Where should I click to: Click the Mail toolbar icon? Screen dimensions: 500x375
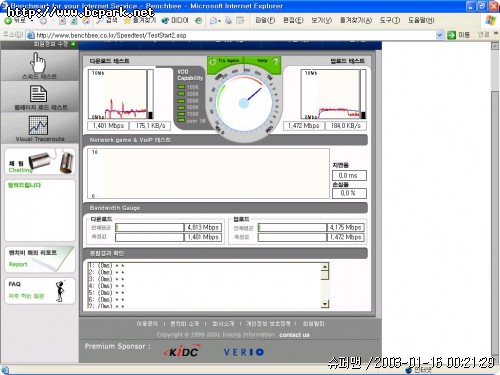coord(213,21)
